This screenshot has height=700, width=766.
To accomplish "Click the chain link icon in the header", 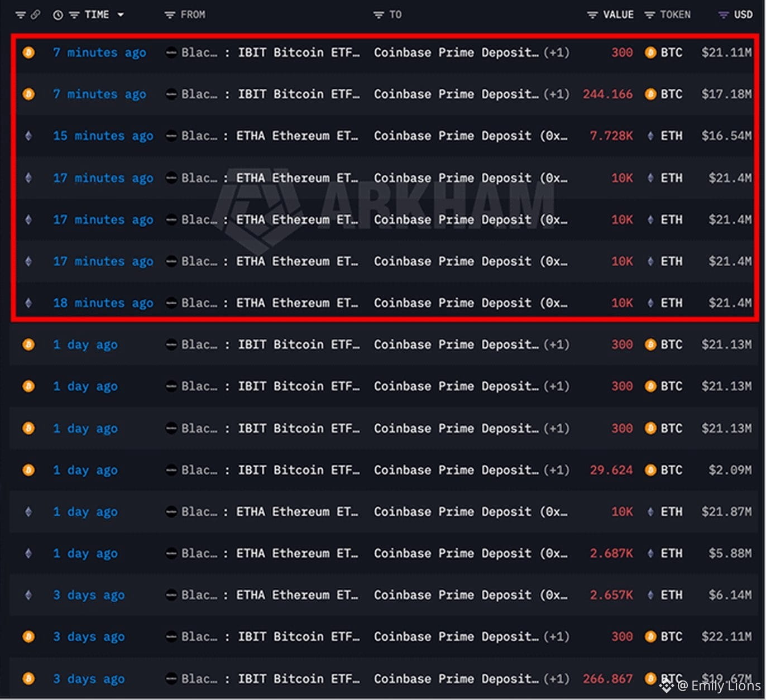I will [x=35, y=15].
